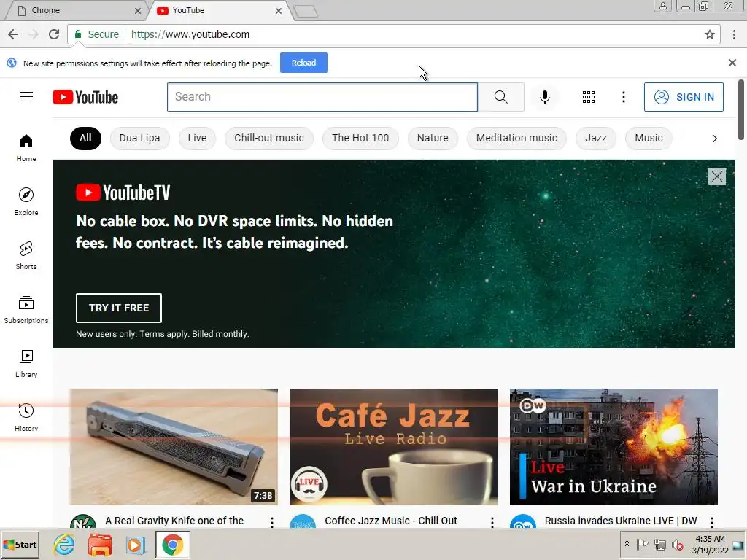Image resolution: width=747 pixels, height=560 pixels.
Task: Click TRY IT FREE button
Action: click(x=119, y=308)
